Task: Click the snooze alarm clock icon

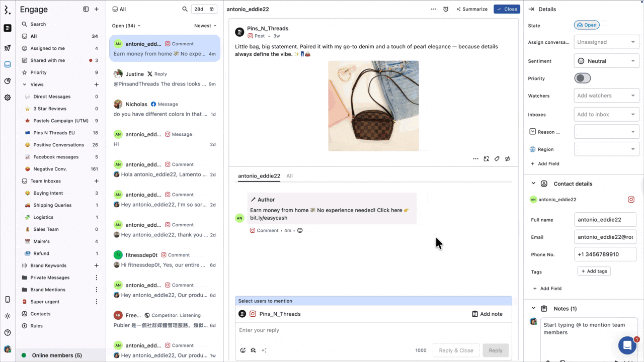Action: tap(446, 9)
